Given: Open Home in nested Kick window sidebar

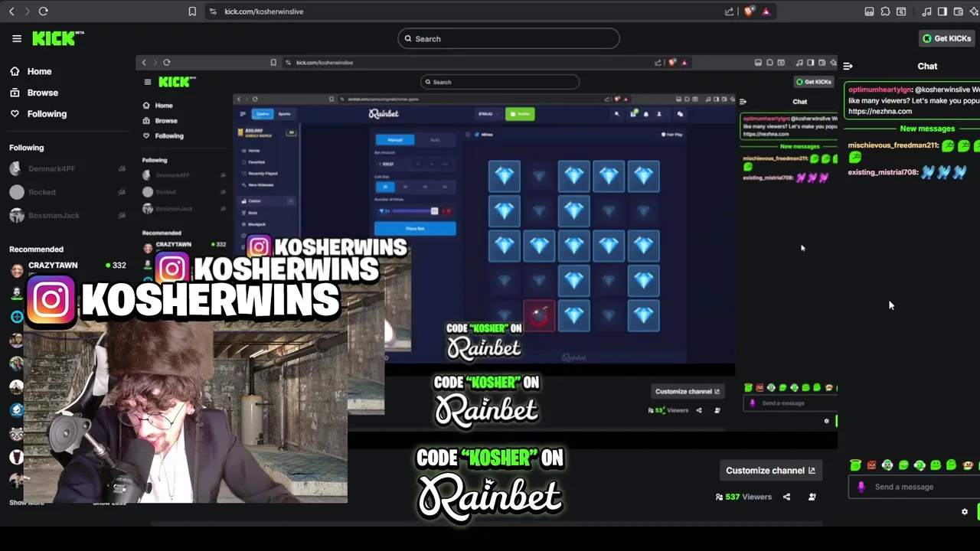Looking at the screenshot, I should click(x=158, y=106).
